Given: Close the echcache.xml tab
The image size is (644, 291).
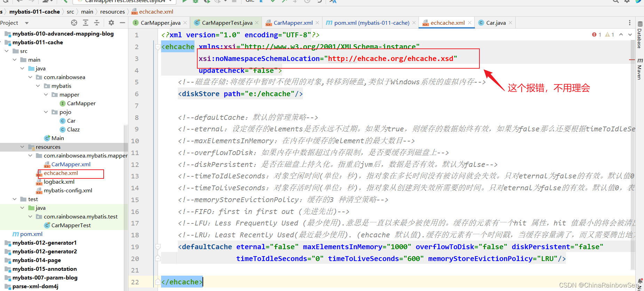Looking at the screenshot, I should tap(470, 23).
